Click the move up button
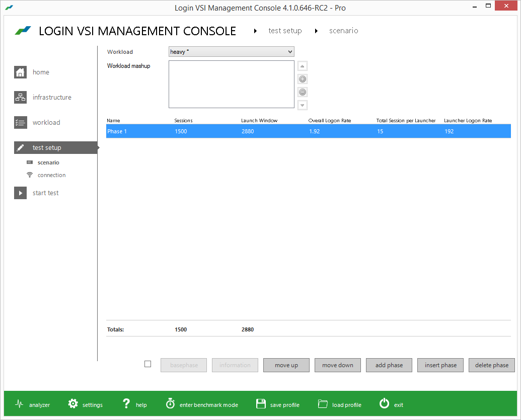521x420 pixels. tap(286, 365)
